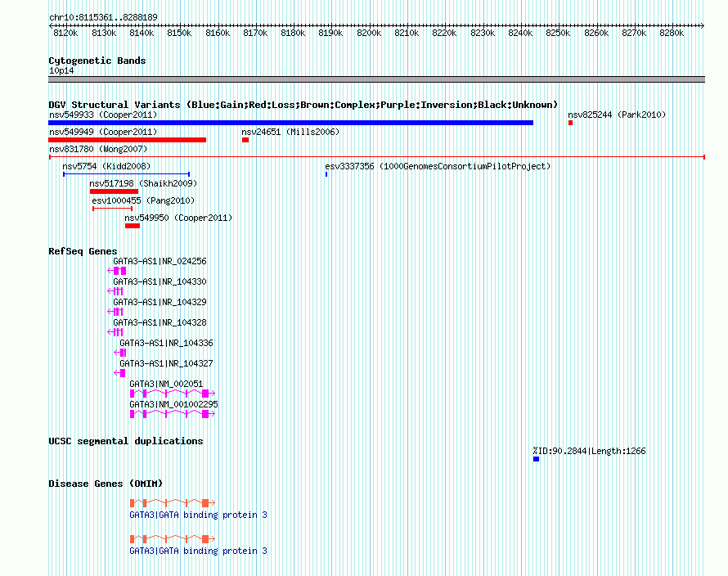Click the chr10:8115361..8288189 position label

[x=103, y=17]
